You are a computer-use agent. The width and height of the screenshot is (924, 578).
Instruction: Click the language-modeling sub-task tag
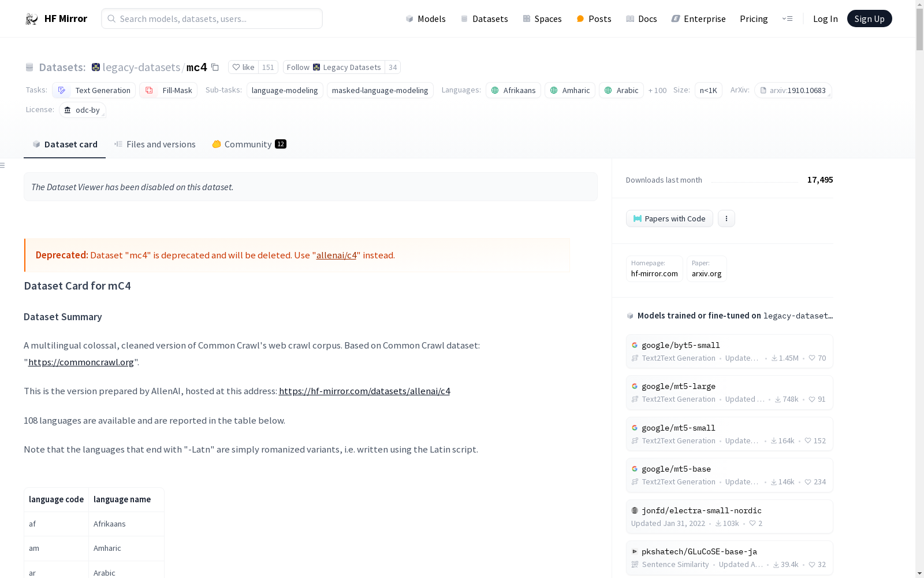(285, 90)
